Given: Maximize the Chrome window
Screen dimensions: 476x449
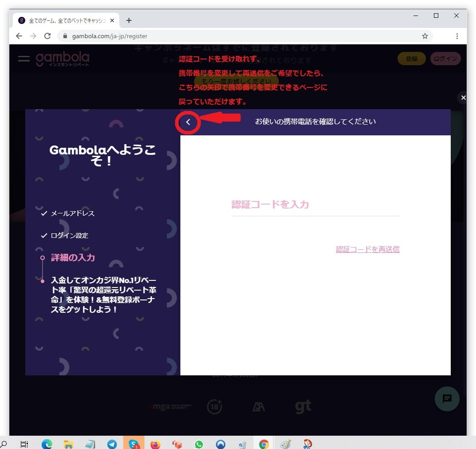Looking at the screenshot, I should (x=436, y=16).
